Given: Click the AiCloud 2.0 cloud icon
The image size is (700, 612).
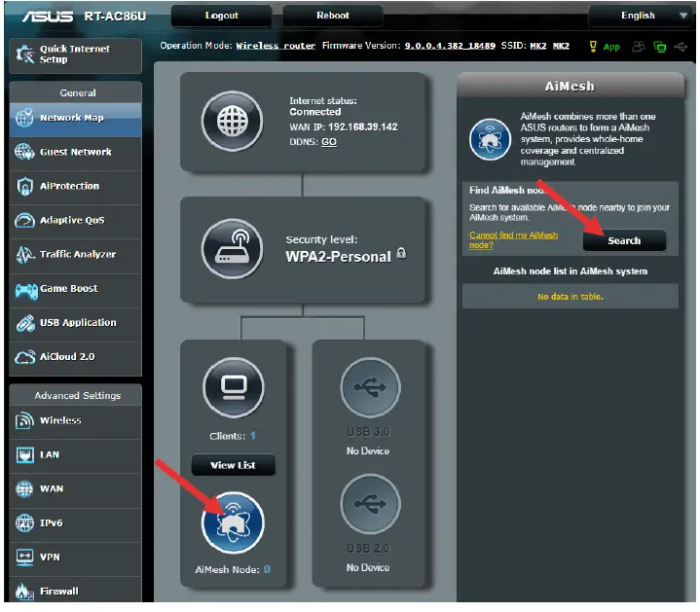Looking at the screenshot, I should pos(25,357).
